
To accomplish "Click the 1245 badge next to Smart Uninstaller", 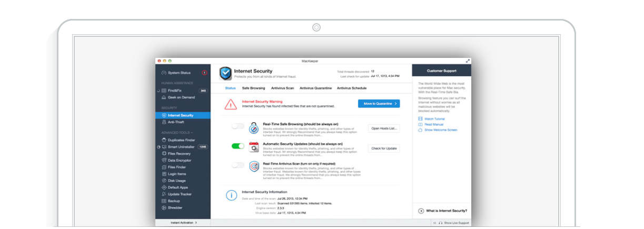I will 203,147.
